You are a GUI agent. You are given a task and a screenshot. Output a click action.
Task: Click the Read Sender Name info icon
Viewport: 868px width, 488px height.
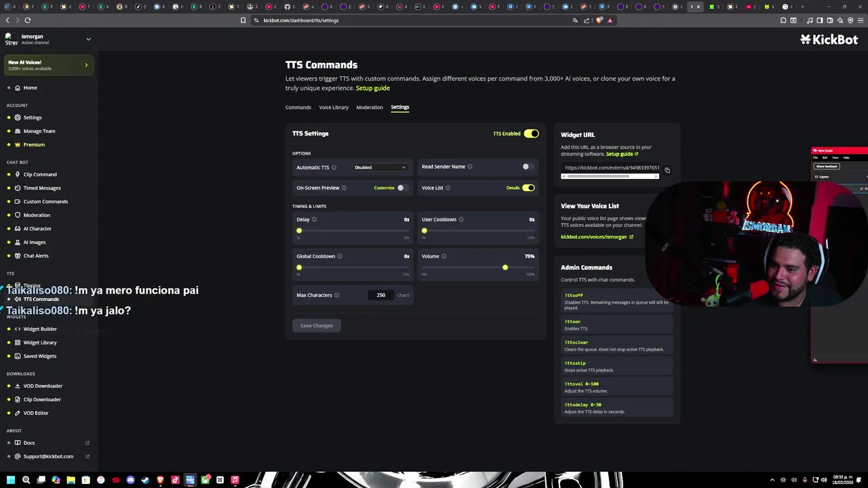point(470,167)
